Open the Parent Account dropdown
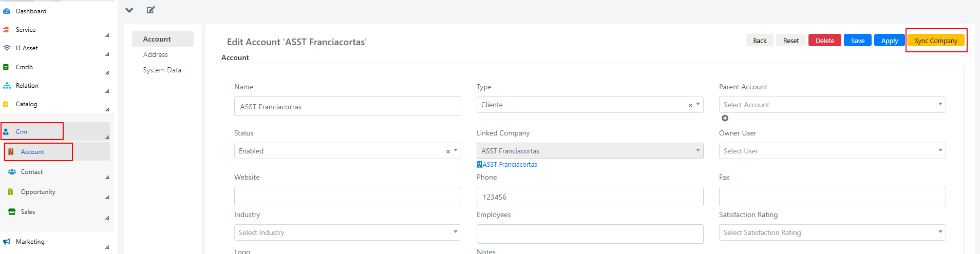Image resolution: width=980 pixels, height=254 pixels. [832, 105]
